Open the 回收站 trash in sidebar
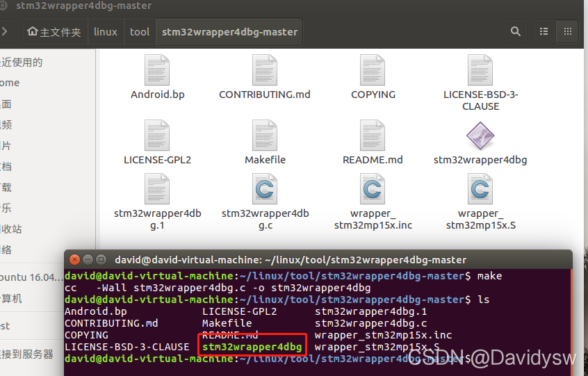This screenshot has width=588, height=376. coord(11,229)
